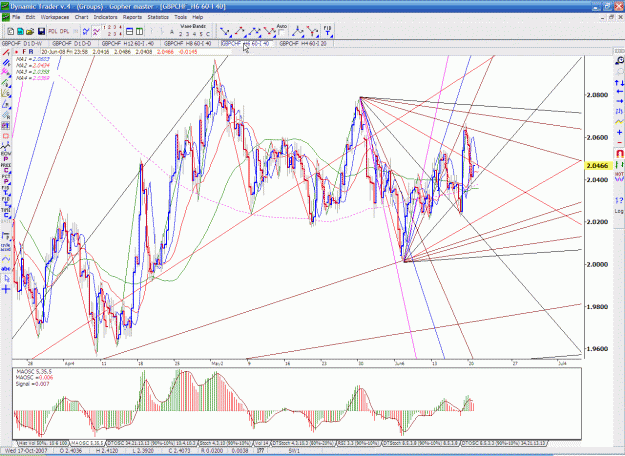
Task: Select the blue crosshair plus tool
Action: 6,289
